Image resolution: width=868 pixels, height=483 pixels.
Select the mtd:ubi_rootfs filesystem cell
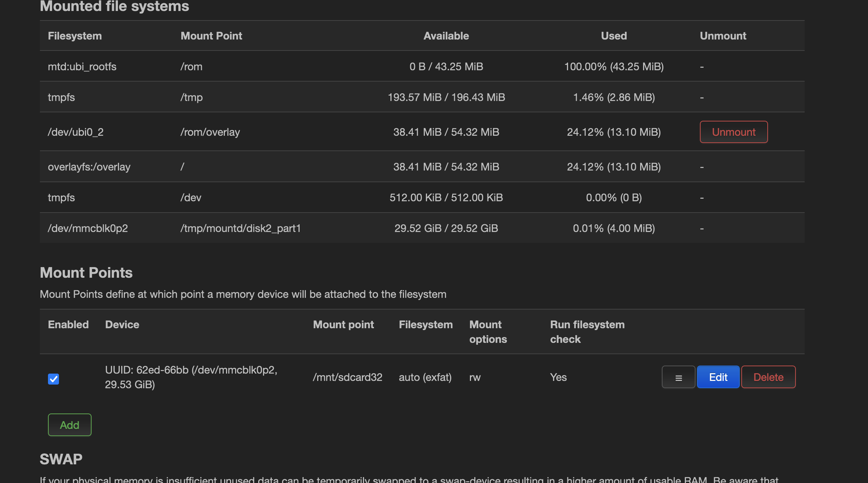tap(82, 67)
